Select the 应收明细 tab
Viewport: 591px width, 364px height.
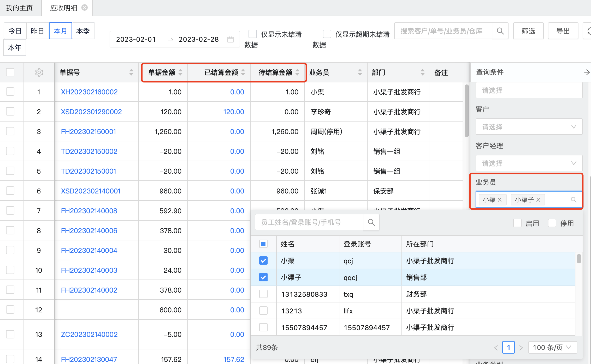[63, 8]
